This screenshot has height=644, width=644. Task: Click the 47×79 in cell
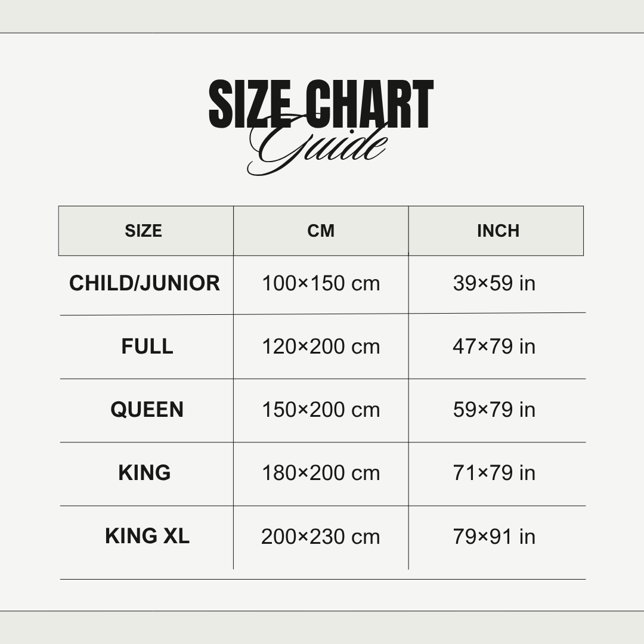pos(494,346)
